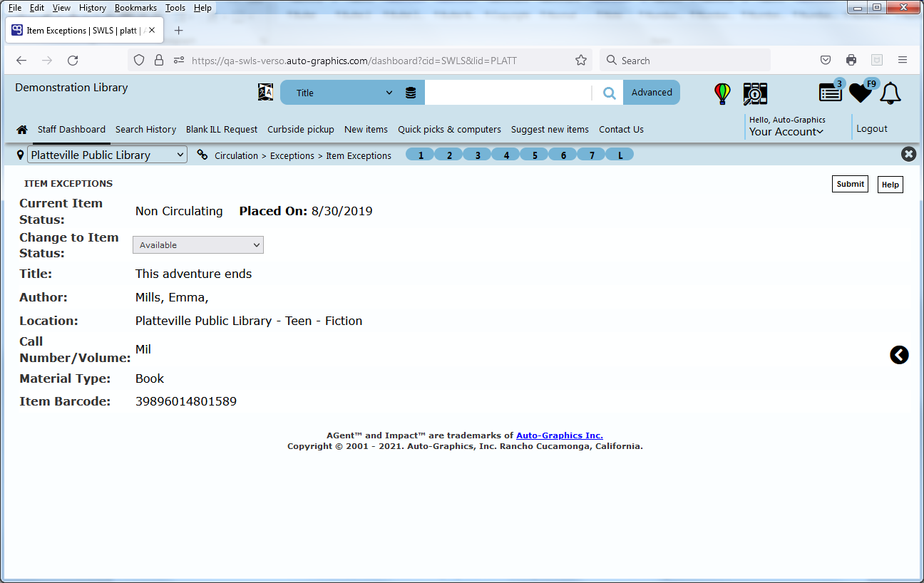The height and width of the screenshot is (583, 924).
Task: Click the browser print icon
Action: [851, 61]
